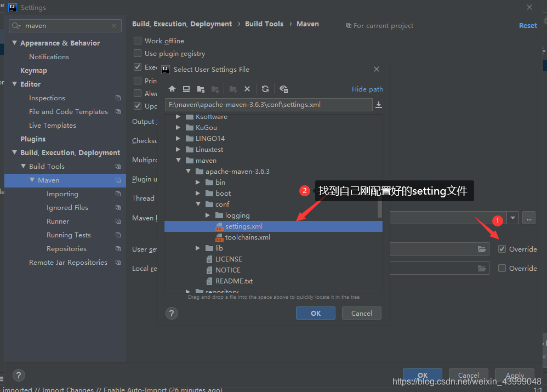Click the help icon in Settings window

(x=19, y=375)
